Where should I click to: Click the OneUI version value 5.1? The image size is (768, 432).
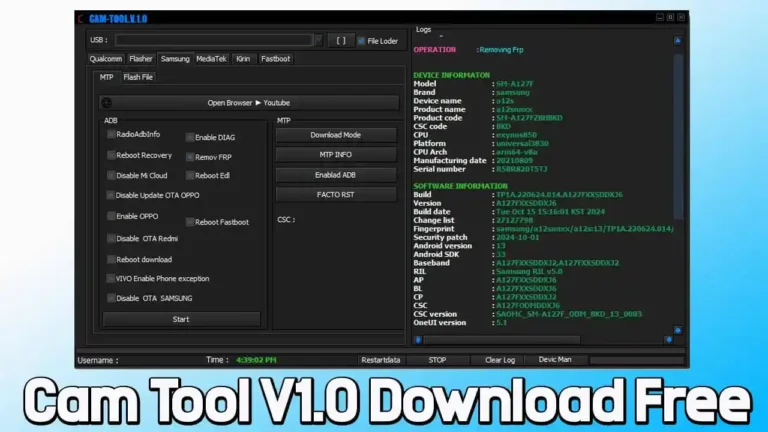502,323
